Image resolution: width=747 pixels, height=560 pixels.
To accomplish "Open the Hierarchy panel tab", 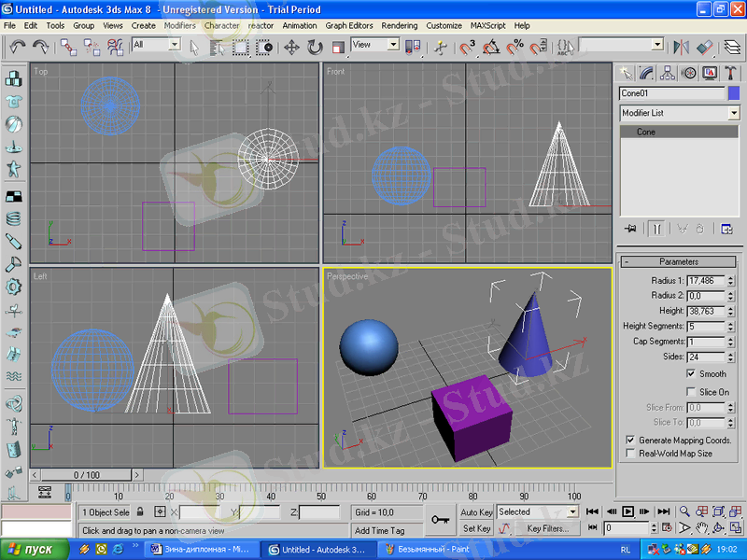I will pos(667,72).
